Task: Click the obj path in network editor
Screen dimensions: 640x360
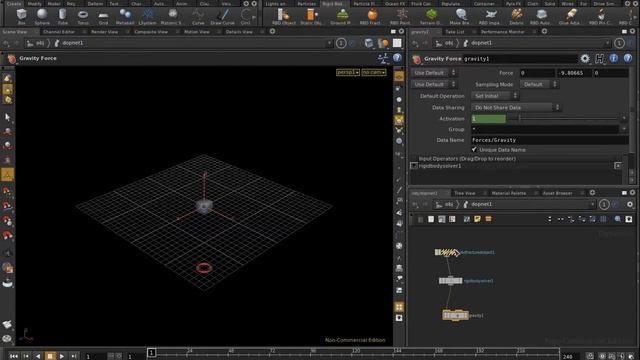Action: coord(449,204)
